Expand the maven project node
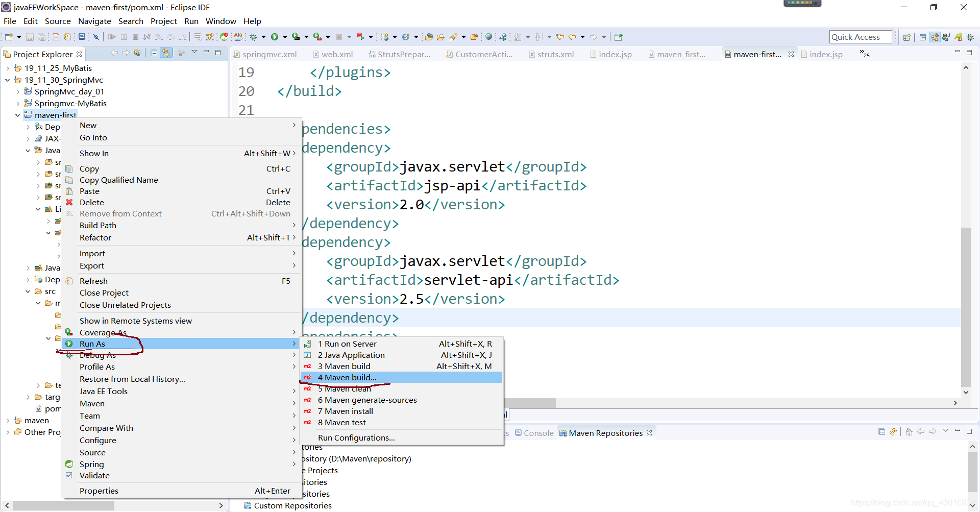This screenshot has width=980, height=512. [7, 421]
